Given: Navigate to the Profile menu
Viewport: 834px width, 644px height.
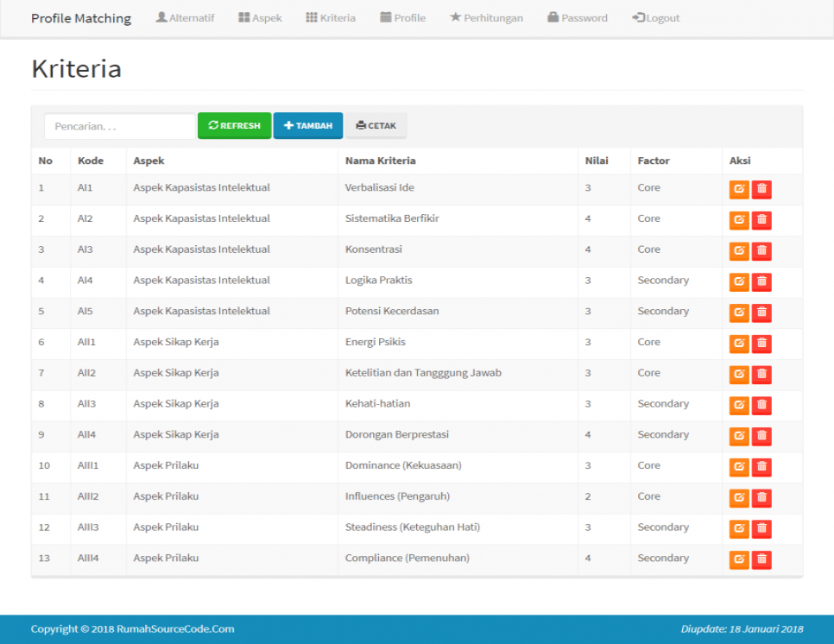Looking at the screenshot, I should pyautogui.click(x=402, y=17).
